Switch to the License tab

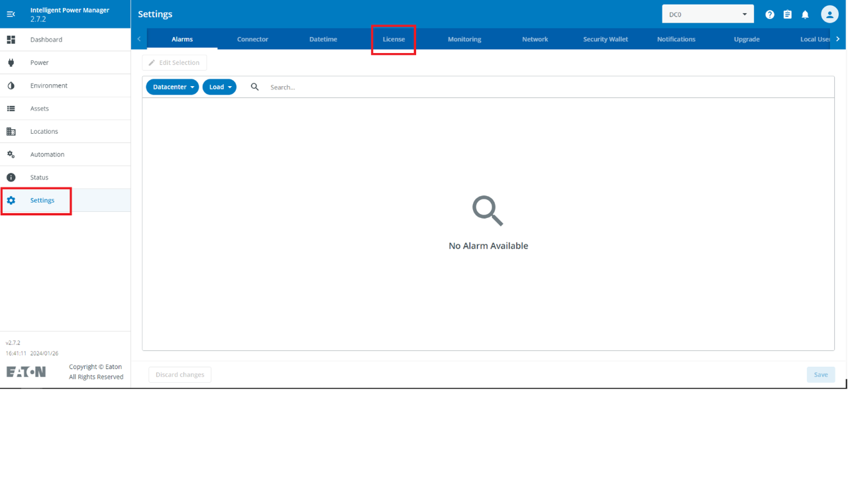(x=394, y=39)
